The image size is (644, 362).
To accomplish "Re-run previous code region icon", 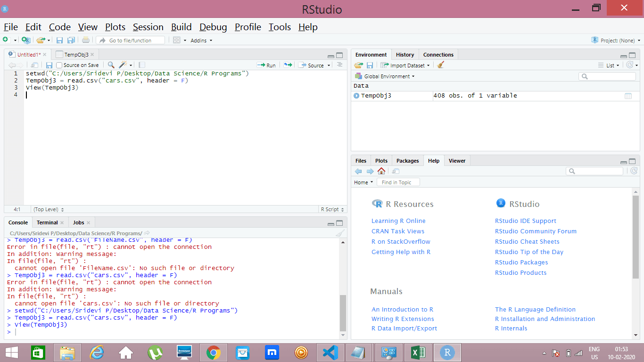I will [288, 65].
